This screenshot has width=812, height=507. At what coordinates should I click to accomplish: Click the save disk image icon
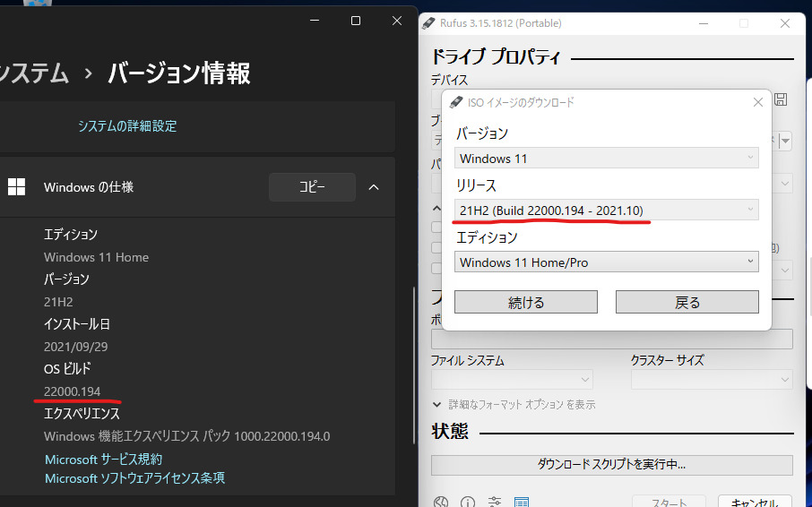781,99
